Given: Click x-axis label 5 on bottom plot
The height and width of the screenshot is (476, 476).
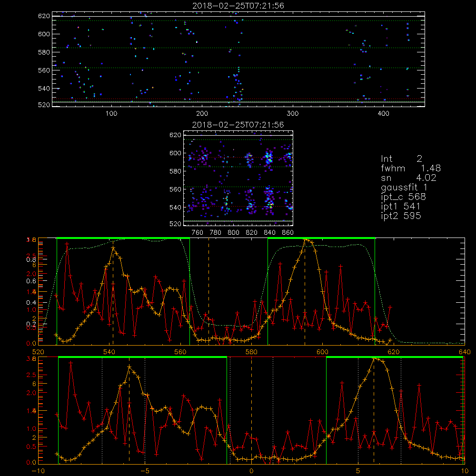Looking at the screenshot, I should (x=358, y=471).
